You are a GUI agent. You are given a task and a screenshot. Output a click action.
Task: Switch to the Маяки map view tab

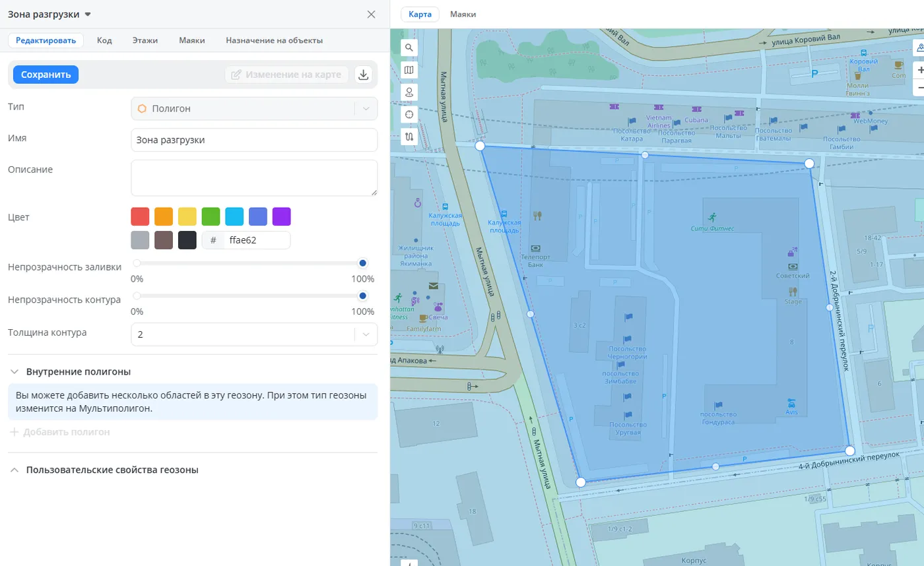(x=463, y=15)
